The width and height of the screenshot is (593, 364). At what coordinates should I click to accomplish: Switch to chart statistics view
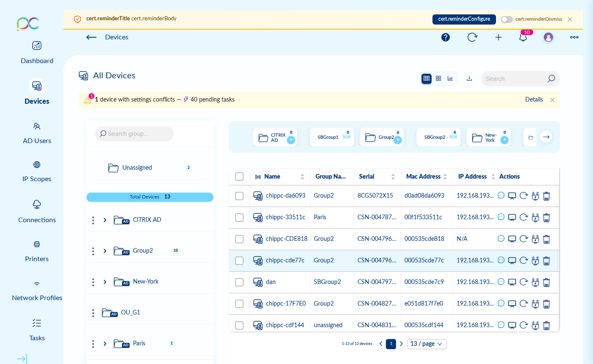(x=450, y=79)
